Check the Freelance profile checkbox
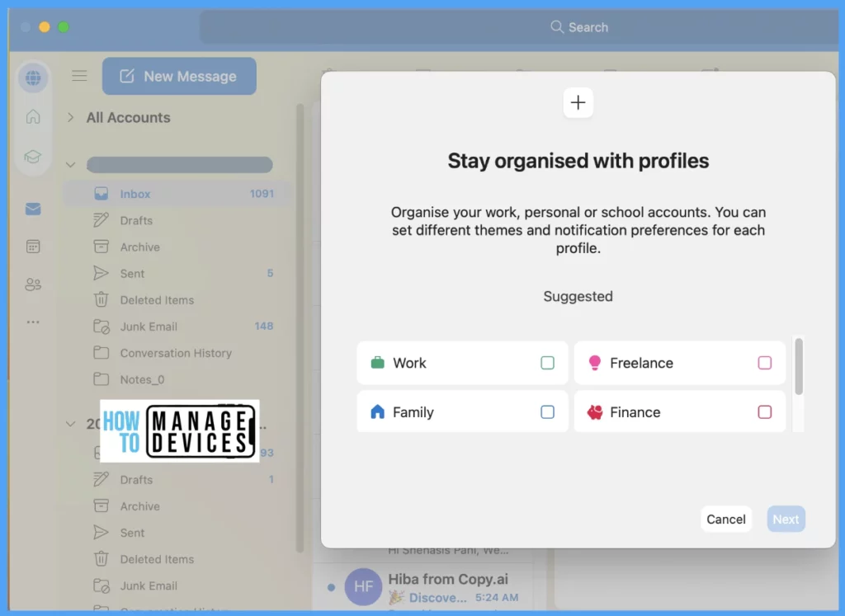 click(764, 363)
